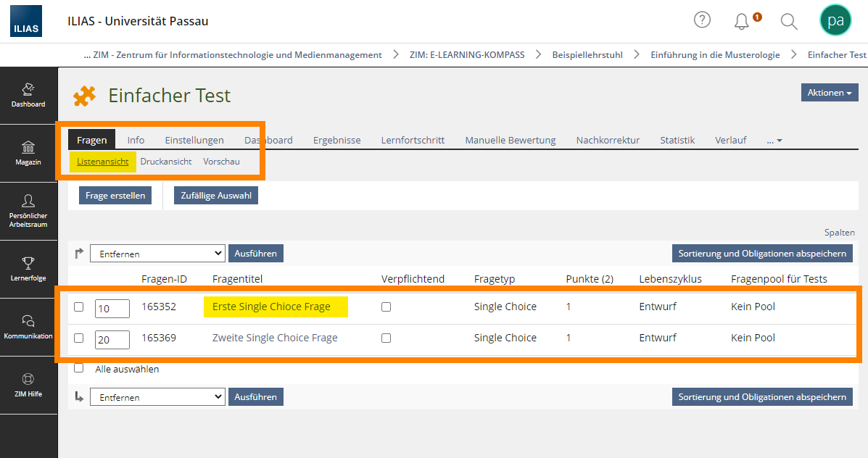Expand the more tabs ellipsis menu
The image size is (868, 458).
point(774,141)
